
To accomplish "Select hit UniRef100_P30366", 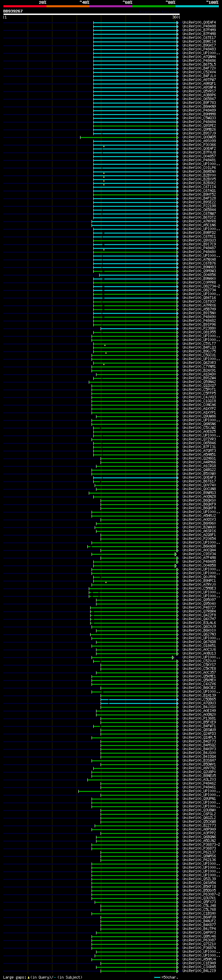I will point(199,145).
